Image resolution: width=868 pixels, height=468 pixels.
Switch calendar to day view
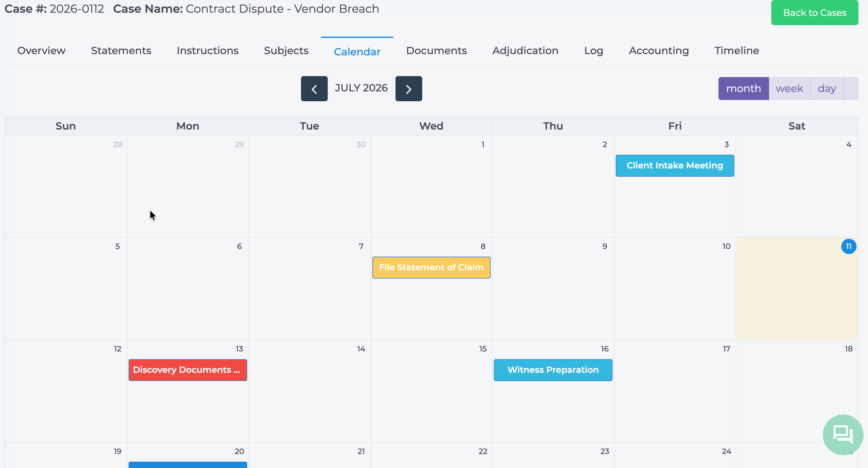pyautogui.click(x=827, y=89)
